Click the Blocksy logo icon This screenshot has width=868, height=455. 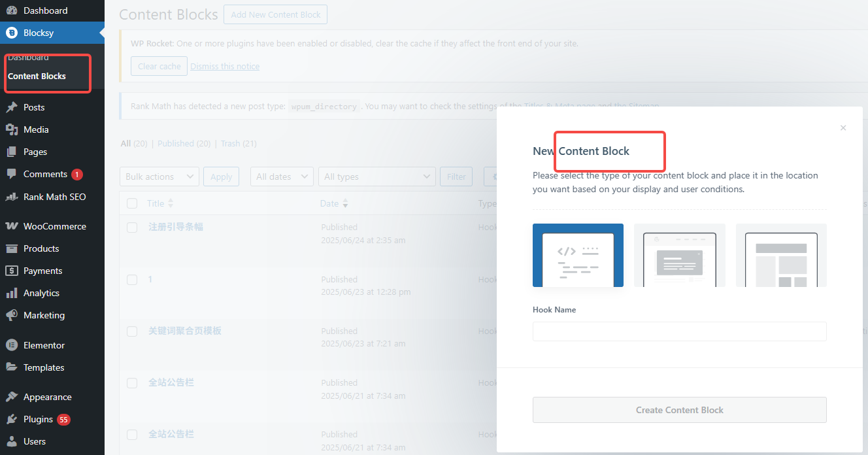coord(12,33)
